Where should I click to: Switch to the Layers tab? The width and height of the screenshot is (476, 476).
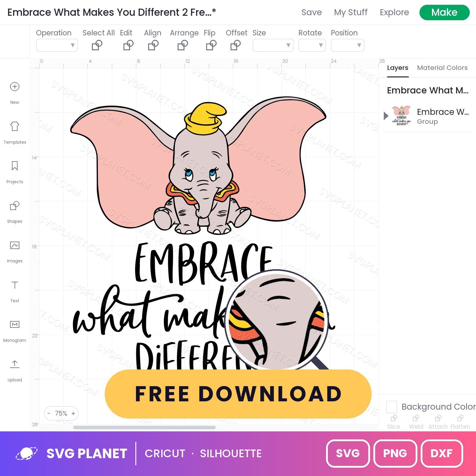(397, 68)
